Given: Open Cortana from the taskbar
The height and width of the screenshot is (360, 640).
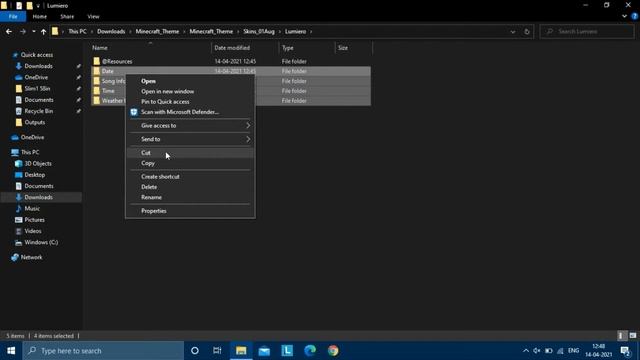Looking at the screenshot, I should click(x=195, y=351).
